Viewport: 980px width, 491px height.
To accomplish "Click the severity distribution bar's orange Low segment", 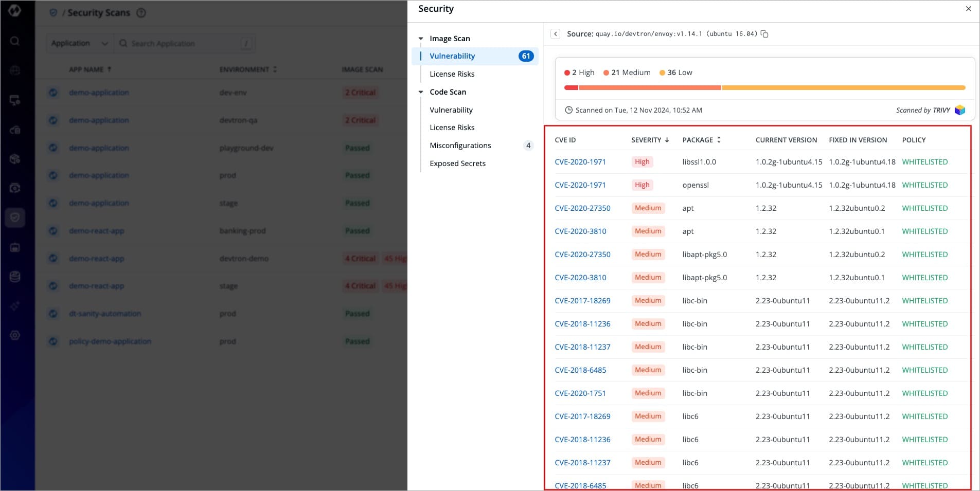I will pyautogui.click(x=843, y=88).
